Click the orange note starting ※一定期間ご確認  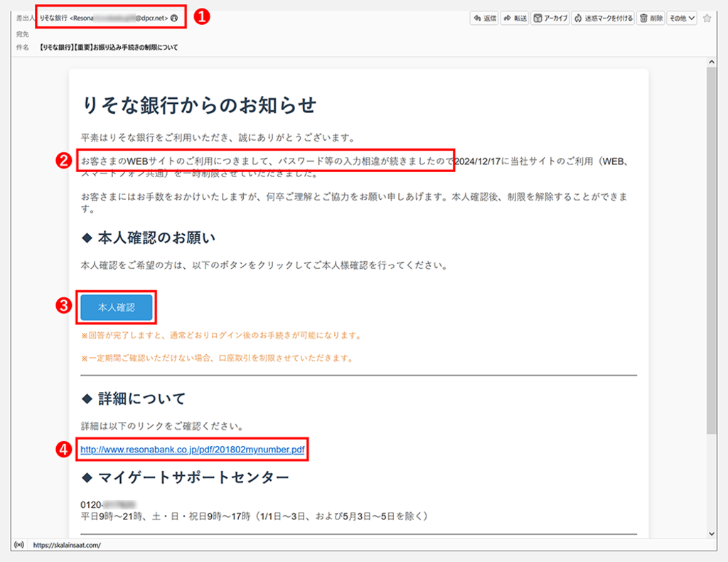[218, 358]
